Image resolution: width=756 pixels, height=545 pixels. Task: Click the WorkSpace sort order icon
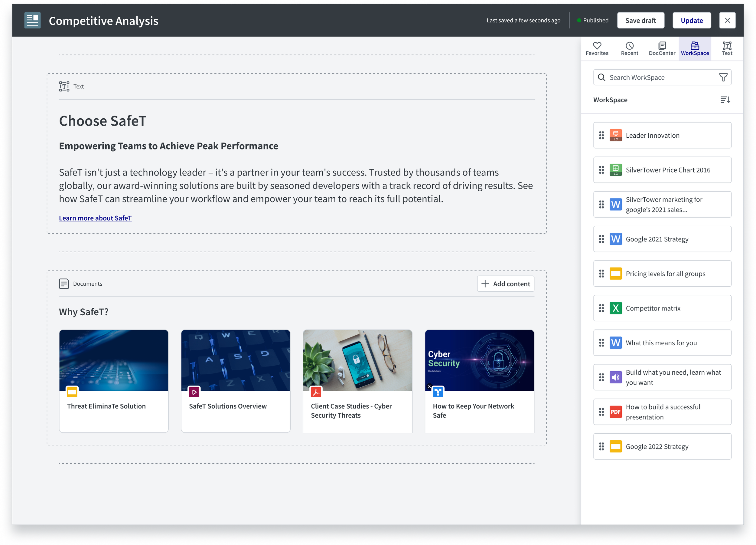click(x=725, y=100)
